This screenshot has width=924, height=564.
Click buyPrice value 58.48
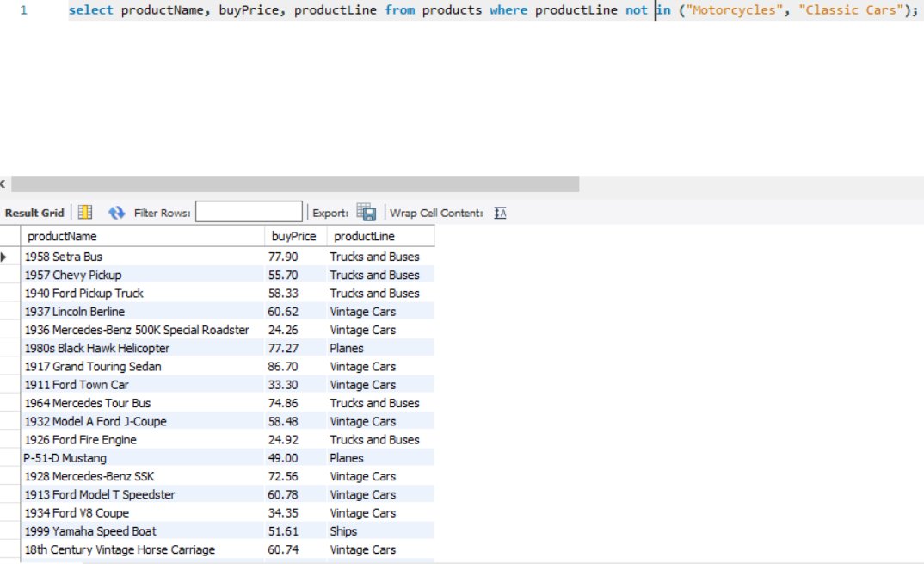[296, 421]
